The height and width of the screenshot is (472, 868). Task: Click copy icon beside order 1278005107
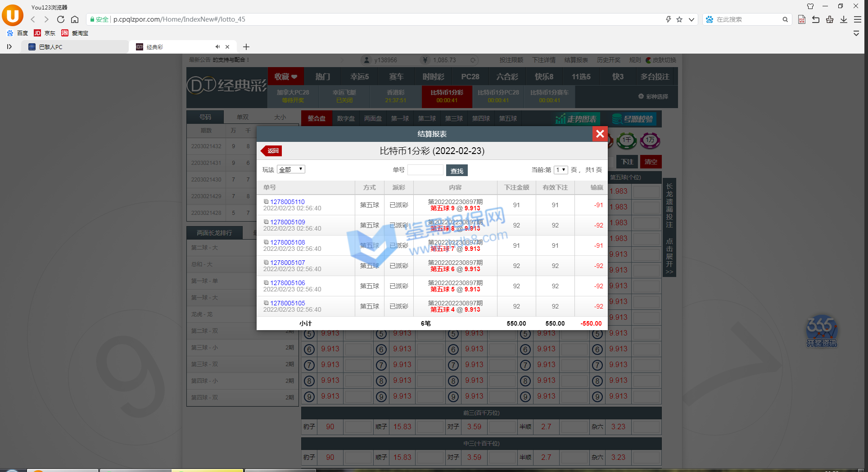click(266, 262)
